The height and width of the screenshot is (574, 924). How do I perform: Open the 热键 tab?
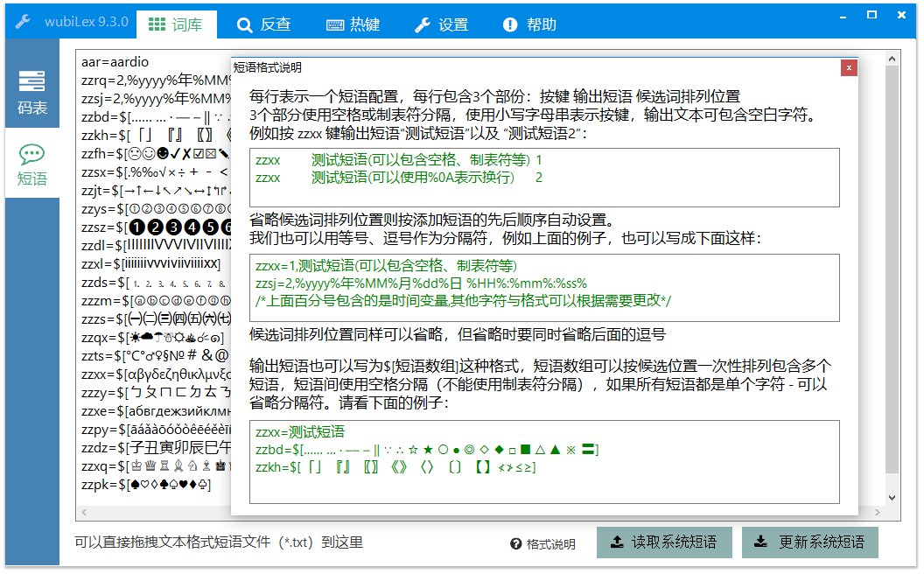[353, 24]
